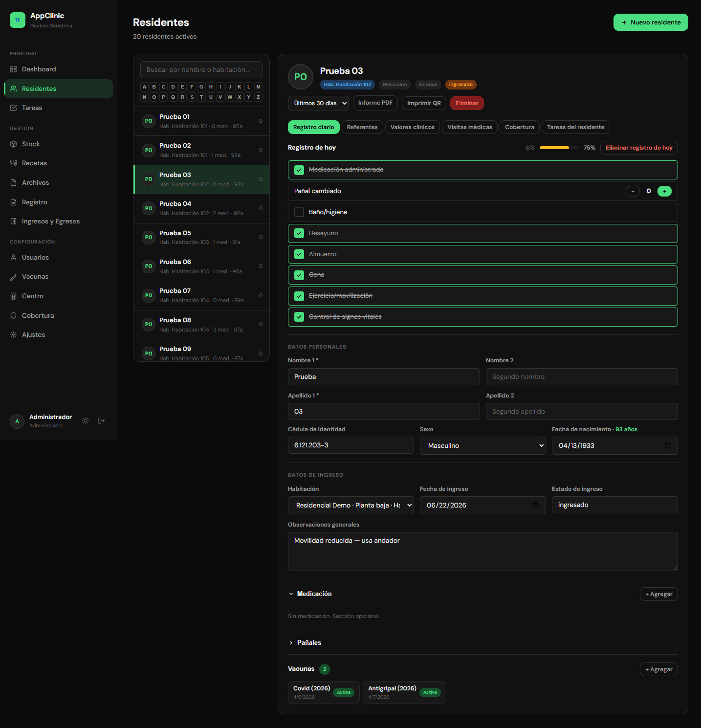Click the logout icon next to Administrador
This screenshot has height=728, width=701.
click(x=102, y=421)
